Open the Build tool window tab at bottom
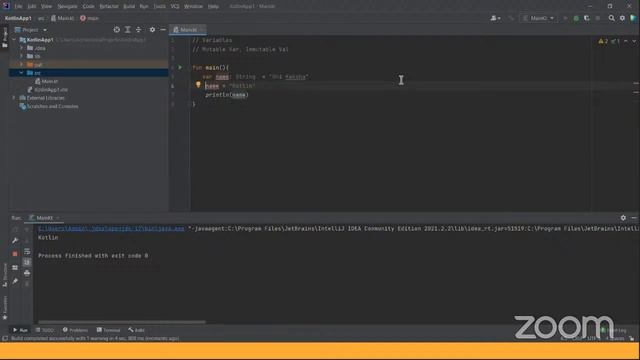640x360 pixels. coord(136,330)
